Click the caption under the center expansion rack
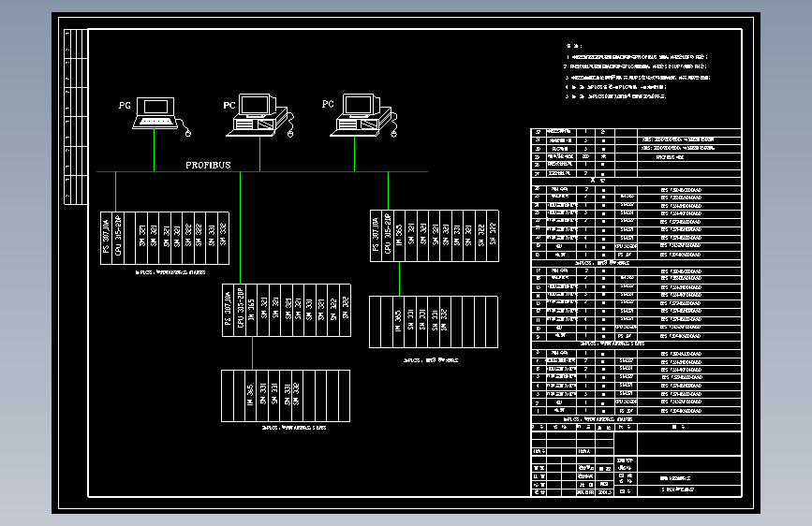Image resolution: width=812 pixels, height=526 pixels. [294, 428]
